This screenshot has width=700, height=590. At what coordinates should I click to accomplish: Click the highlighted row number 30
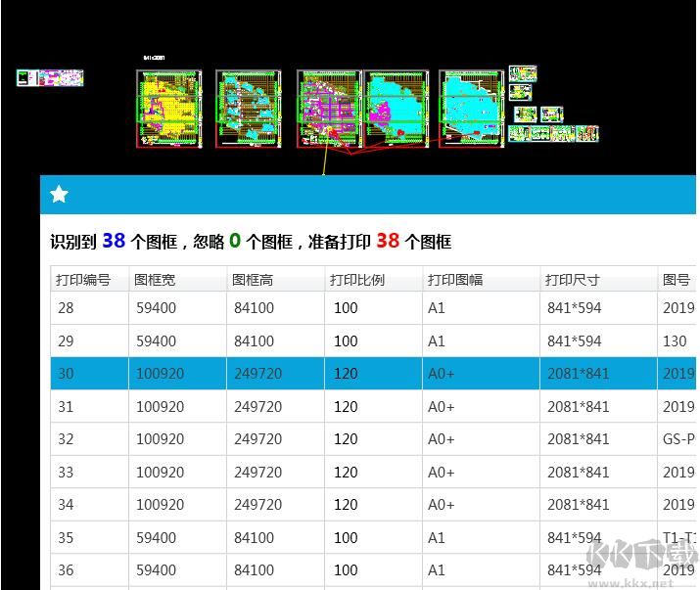pos(67,374)
